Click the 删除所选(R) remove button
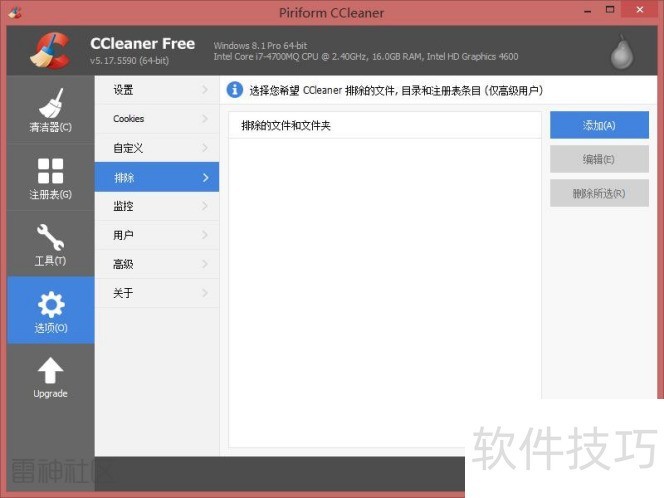Screen dimensions: 664x498 pos(599,194)
